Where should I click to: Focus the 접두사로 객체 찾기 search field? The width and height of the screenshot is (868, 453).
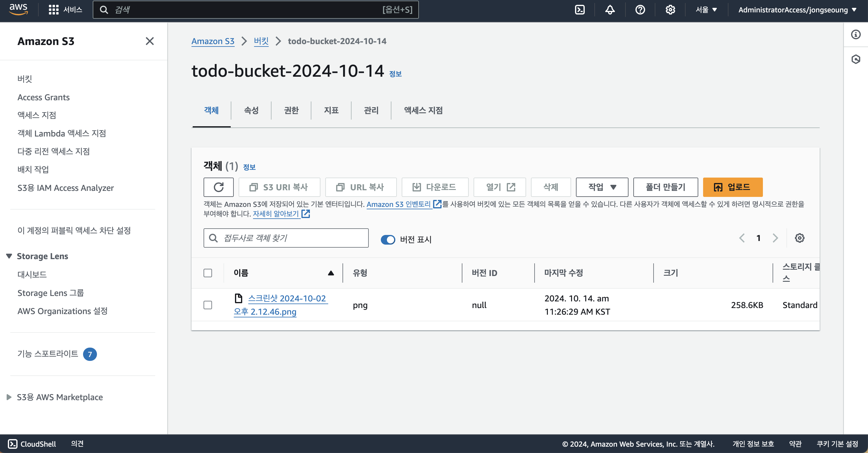[x=286, y=238]
